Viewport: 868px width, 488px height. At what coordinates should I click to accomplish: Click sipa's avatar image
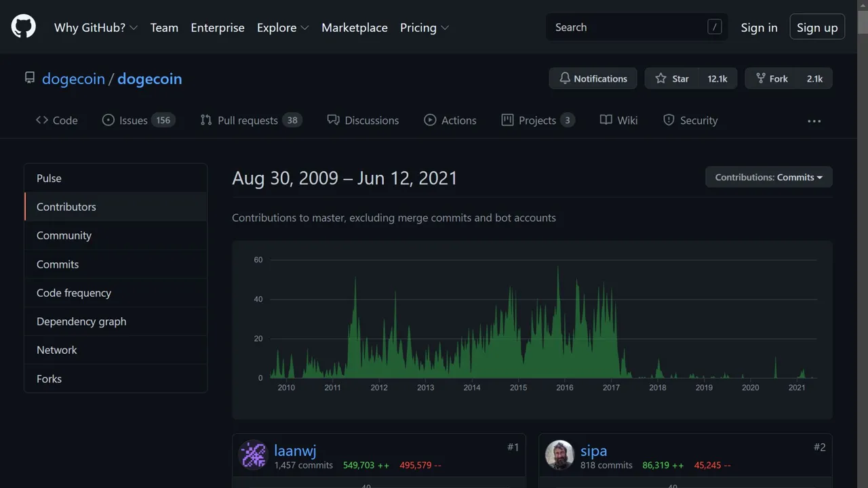[x=560, y=455]
